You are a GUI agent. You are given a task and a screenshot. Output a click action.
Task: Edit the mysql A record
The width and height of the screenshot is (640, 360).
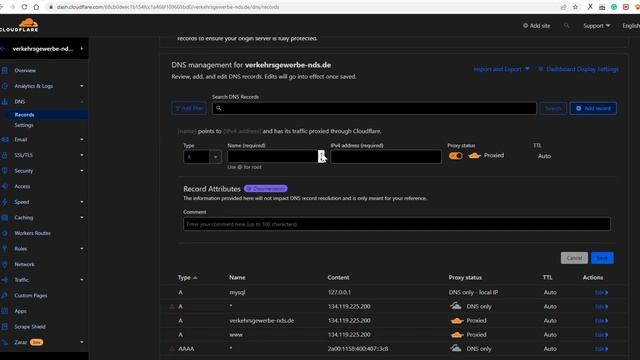pos(601,292)
